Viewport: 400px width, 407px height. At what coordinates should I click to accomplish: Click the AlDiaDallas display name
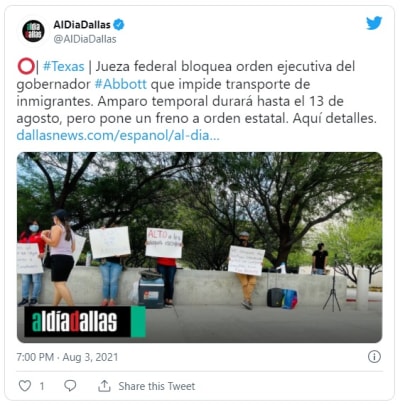click(x=82, y=25)
